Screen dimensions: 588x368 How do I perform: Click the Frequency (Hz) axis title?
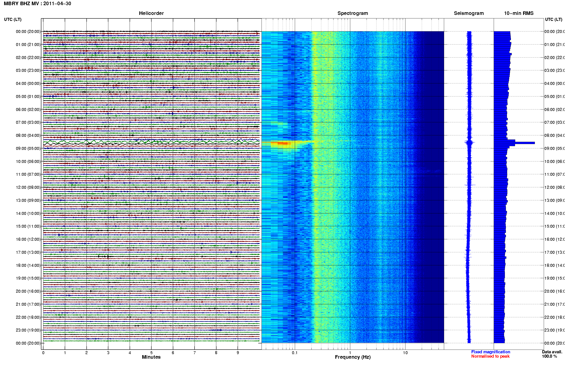[x=353, y=357]
